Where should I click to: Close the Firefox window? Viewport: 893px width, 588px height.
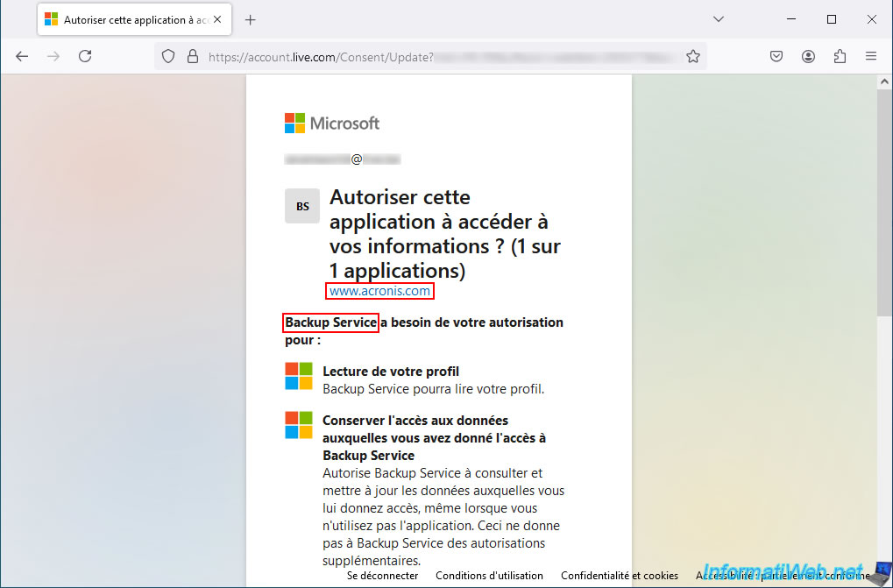[x=871, y=19]
